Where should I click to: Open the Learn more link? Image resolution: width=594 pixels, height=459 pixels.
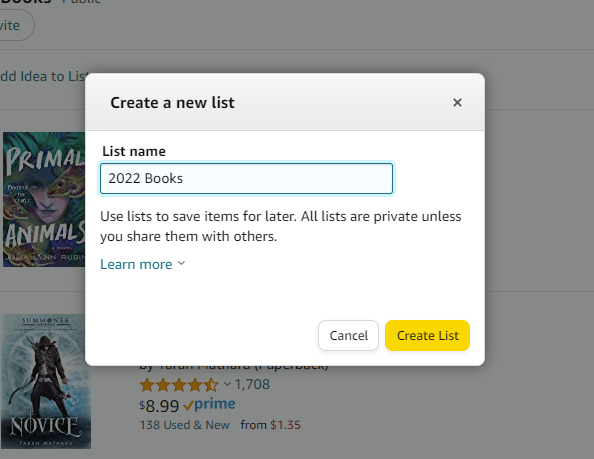(x=136, y=264)
